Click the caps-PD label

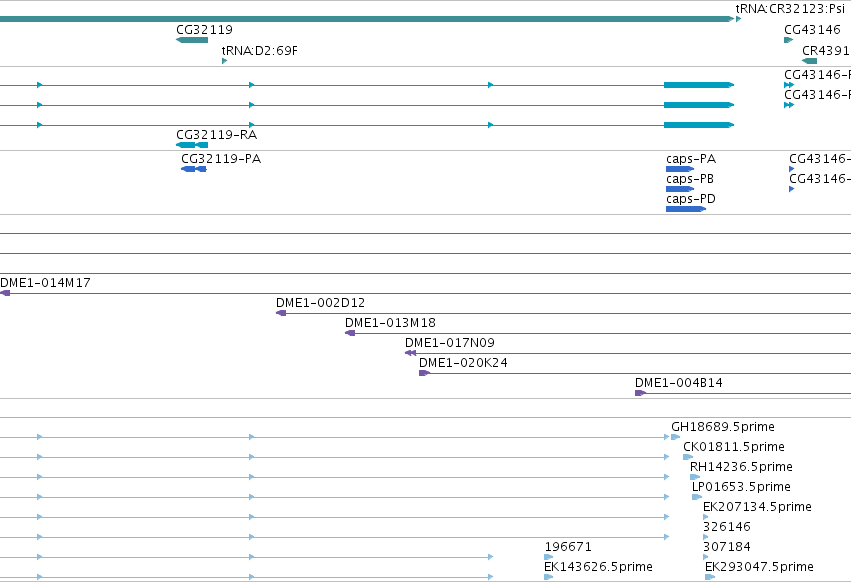[691, 199]
